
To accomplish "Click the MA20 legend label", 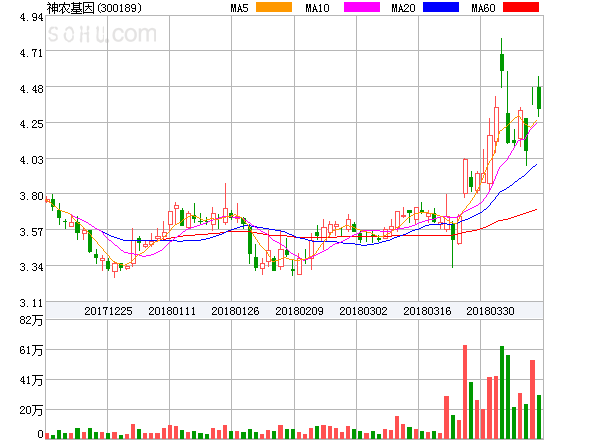I will pyautogui.click(x=403, y=8).
